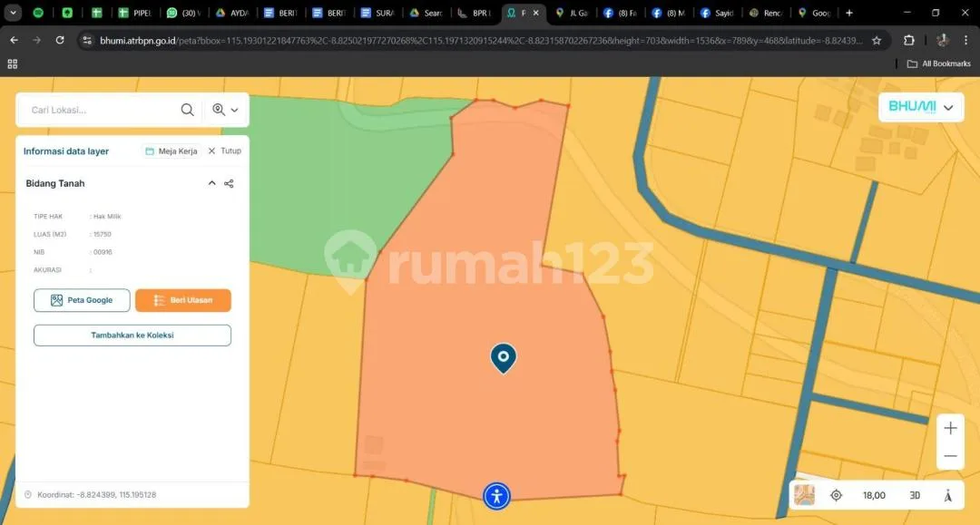Open the BHUMI dropdown menu
This screenshot has width=980, height=525.
(x=921, y=107)
